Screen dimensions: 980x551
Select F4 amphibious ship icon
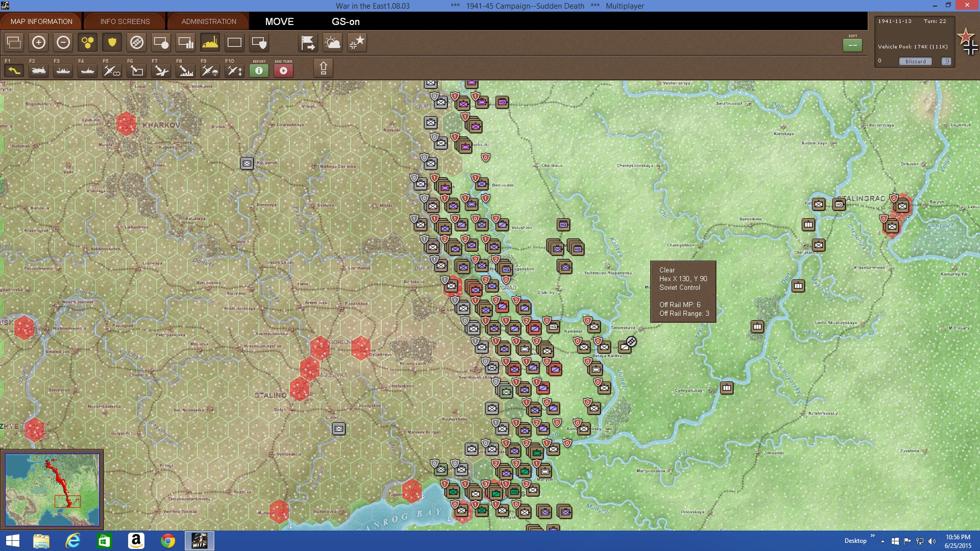pyautogui.click(x=88, y=70)
